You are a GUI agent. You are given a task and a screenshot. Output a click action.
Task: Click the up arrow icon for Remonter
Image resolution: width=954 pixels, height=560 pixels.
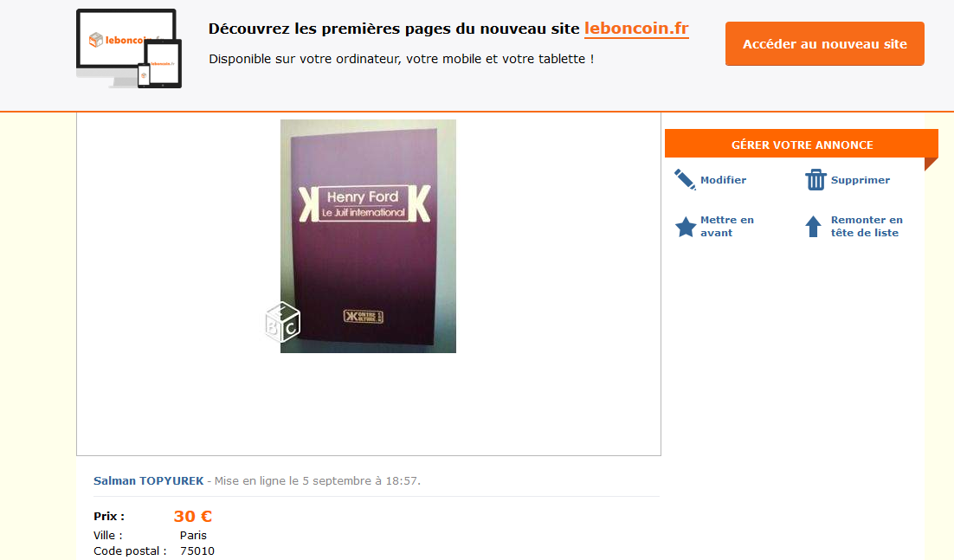(814, 226)
